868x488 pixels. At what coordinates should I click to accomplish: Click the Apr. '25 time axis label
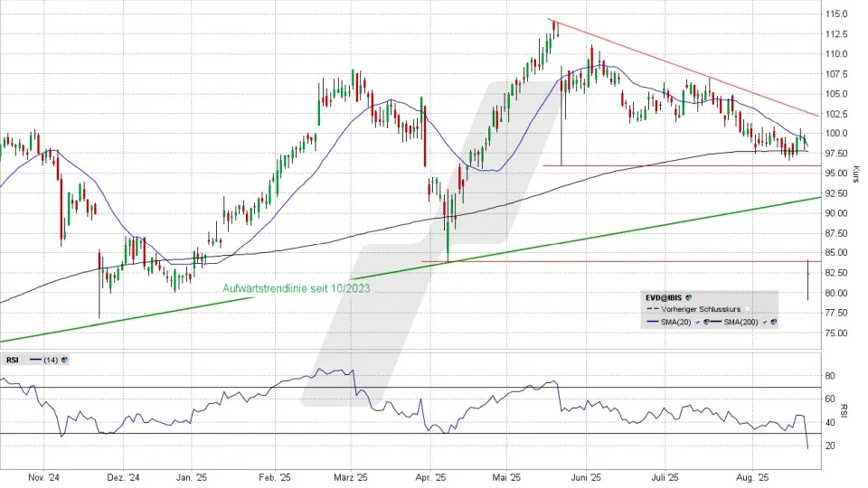430,477
